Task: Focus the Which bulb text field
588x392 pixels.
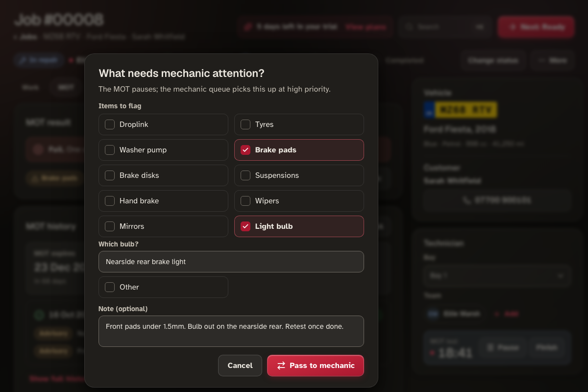Action: pyautogui.click(x=231, y=262)
